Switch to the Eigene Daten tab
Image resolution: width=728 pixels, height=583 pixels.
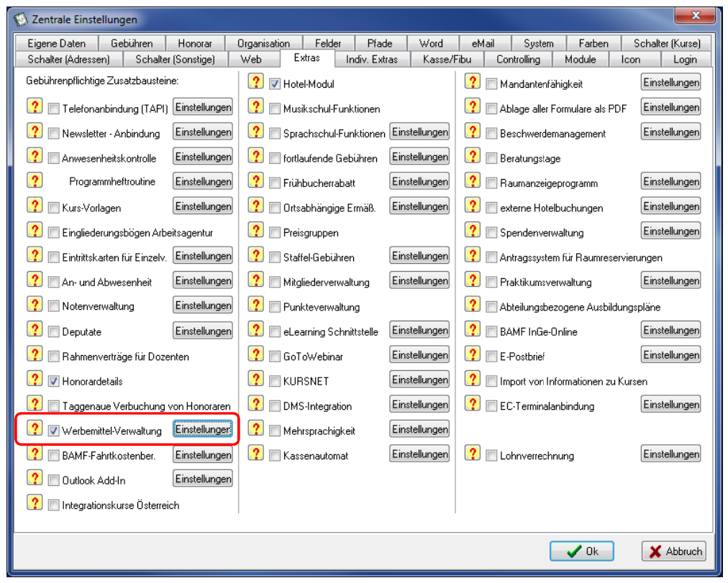click(x=57, y=44)
